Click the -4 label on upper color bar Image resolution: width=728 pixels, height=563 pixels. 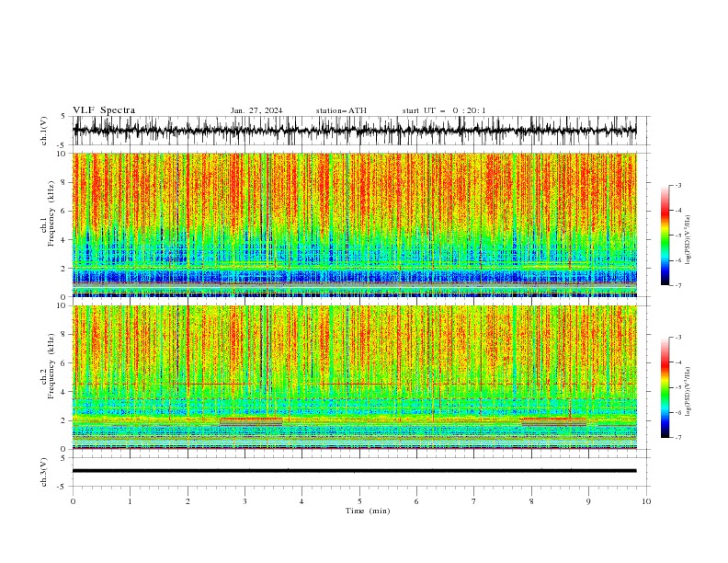tap(678, 211)
